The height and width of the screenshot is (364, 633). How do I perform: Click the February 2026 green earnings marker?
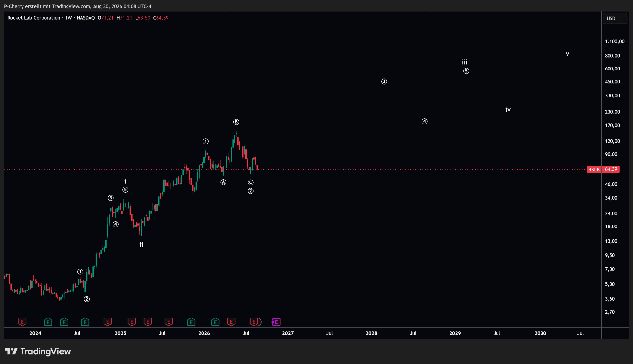pos(215,322)
